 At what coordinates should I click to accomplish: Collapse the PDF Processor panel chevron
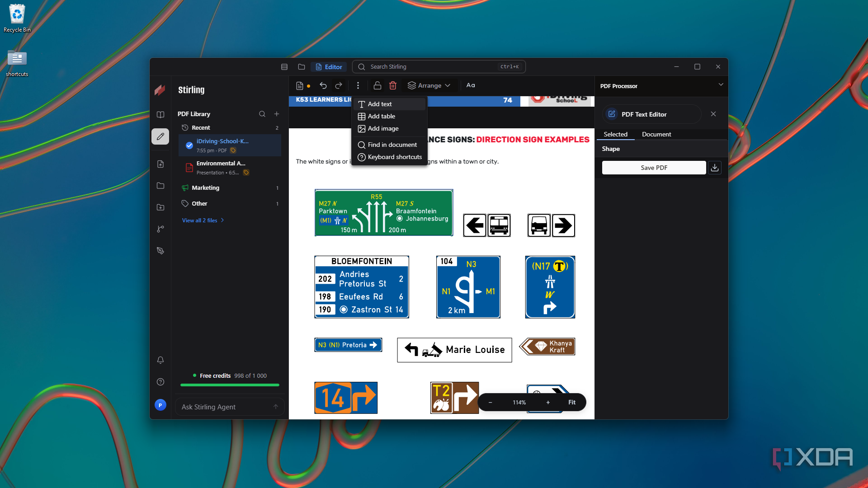pos(721,85)
